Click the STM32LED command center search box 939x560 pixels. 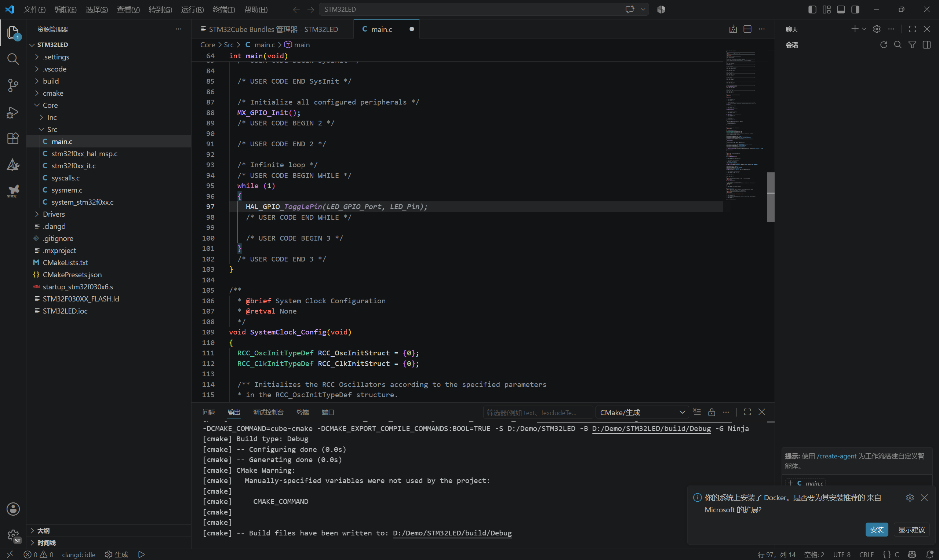[470, 10]
